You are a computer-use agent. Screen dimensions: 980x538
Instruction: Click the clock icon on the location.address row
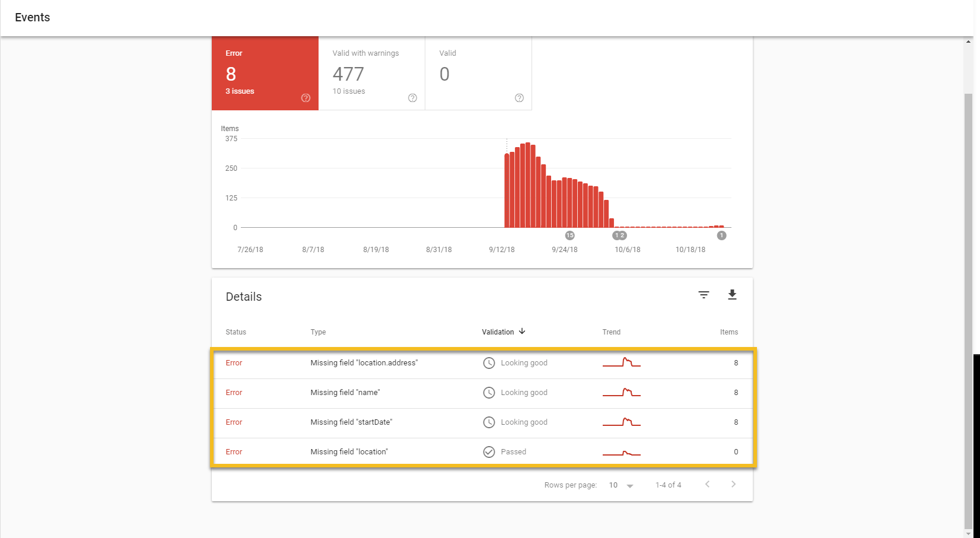[488, 362]
